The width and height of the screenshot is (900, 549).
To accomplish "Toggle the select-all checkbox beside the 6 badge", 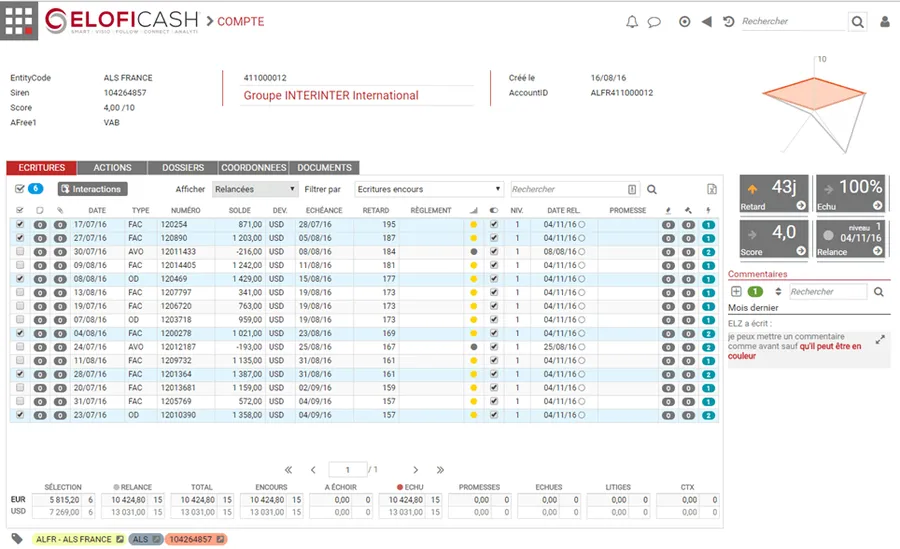I will (x=20, y=189).
